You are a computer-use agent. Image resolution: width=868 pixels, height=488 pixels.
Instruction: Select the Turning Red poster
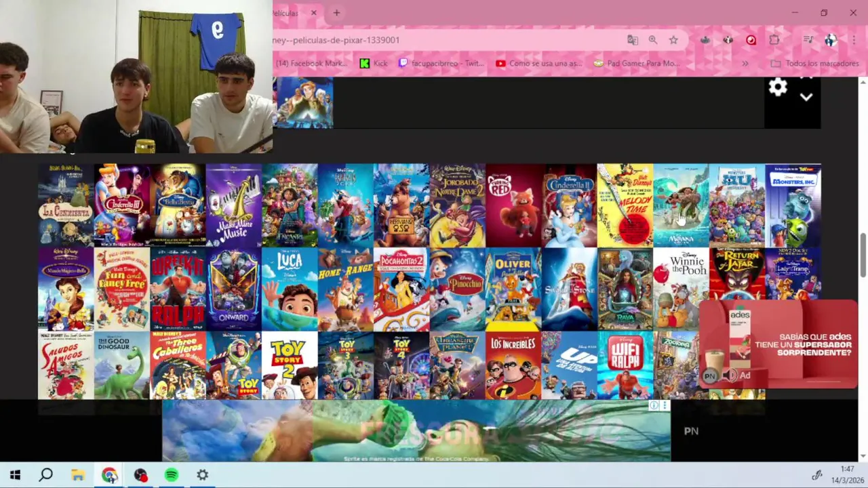click(513, 205)
